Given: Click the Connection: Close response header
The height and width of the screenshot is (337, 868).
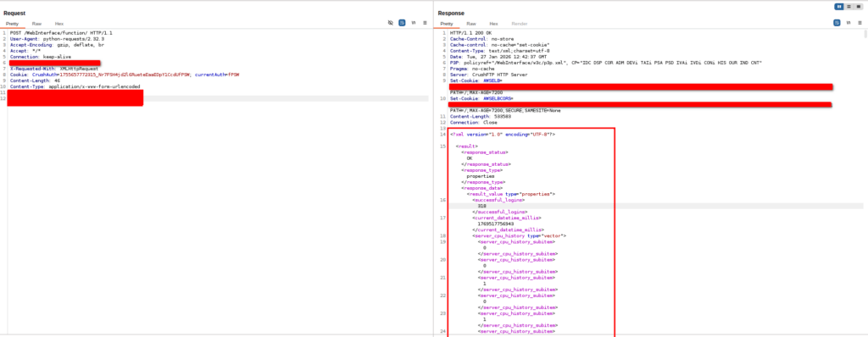Looking at the screenshot, I should 473,122.
